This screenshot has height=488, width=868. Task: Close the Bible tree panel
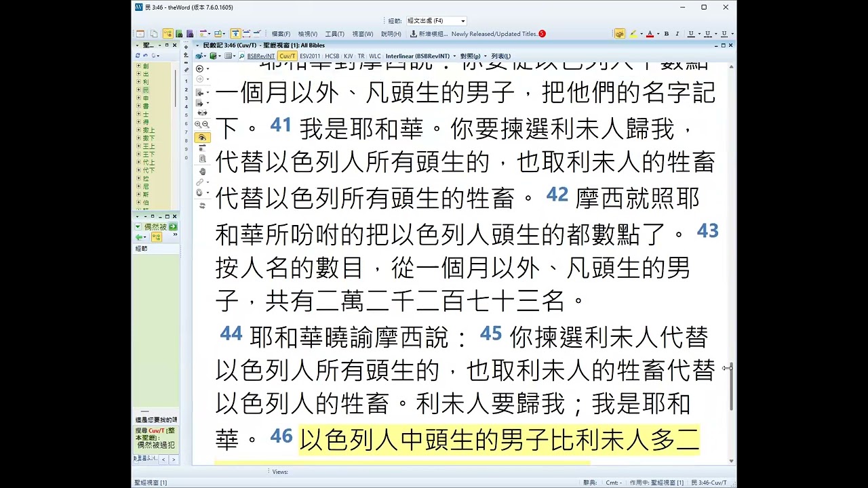[x=174, y=45]
